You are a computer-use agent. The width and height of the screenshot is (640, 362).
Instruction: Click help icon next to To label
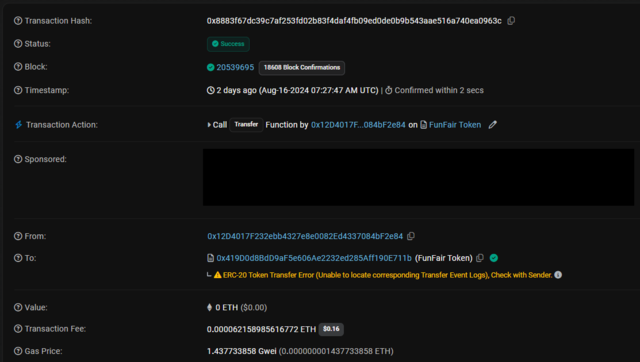coord(18,258)
